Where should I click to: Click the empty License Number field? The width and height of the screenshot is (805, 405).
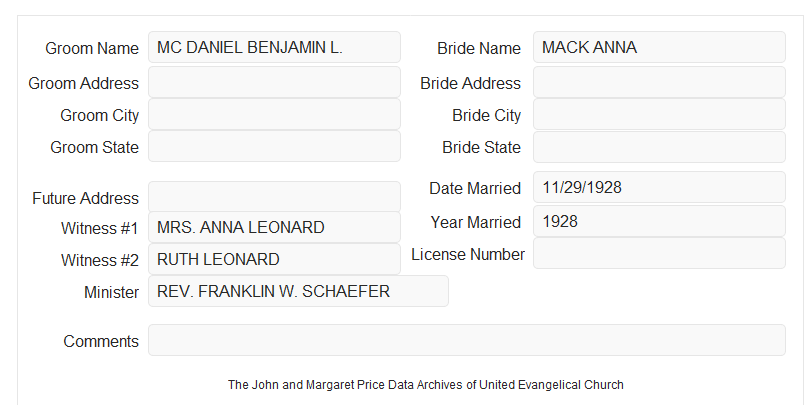pos(659,253)
